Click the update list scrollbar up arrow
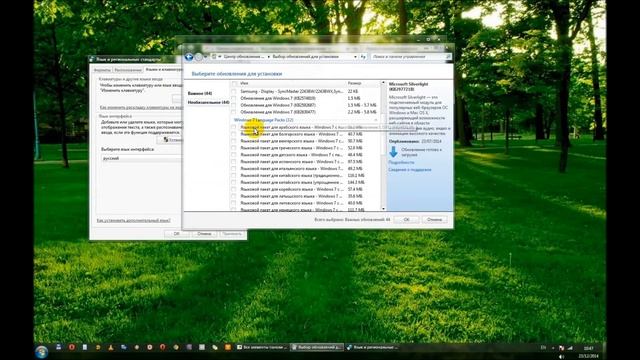This screenshot has height=360, width=640. coord(383,83)
